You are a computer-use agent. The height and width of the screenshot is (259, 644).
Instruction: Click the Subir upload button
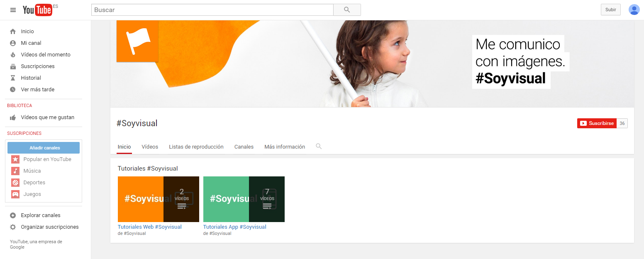point(611,10)
